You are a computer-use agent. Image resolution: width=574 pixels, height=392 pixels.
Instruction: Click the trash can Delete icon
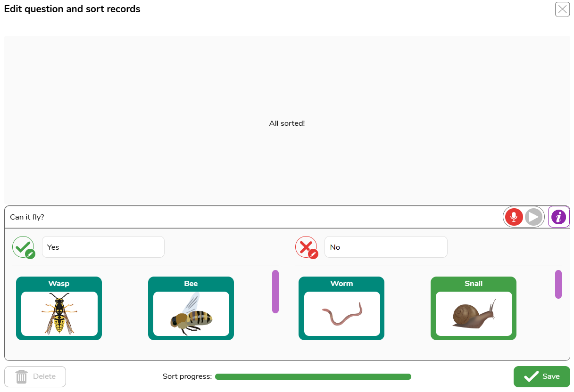point(21,376)
